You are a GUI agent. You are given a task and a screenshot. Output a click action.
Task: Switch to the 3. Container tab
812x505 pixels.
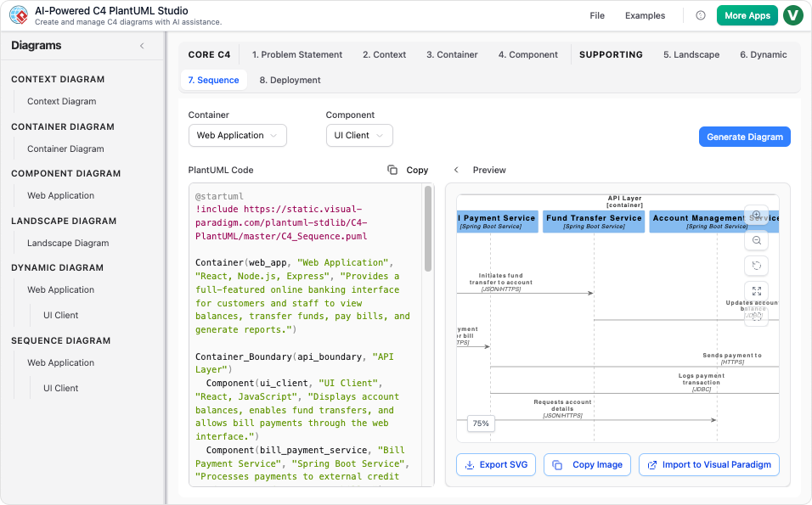[452, 54]
